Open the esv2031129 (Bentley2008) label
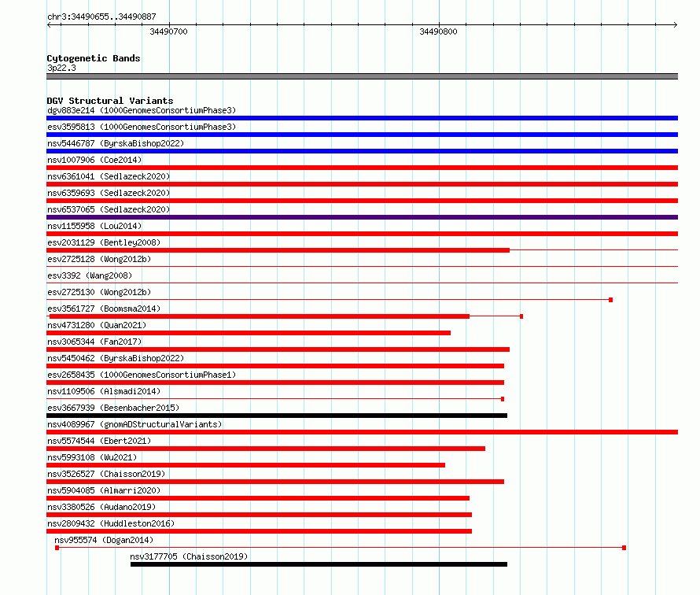700x595 pixels. [x=104, y=242]
